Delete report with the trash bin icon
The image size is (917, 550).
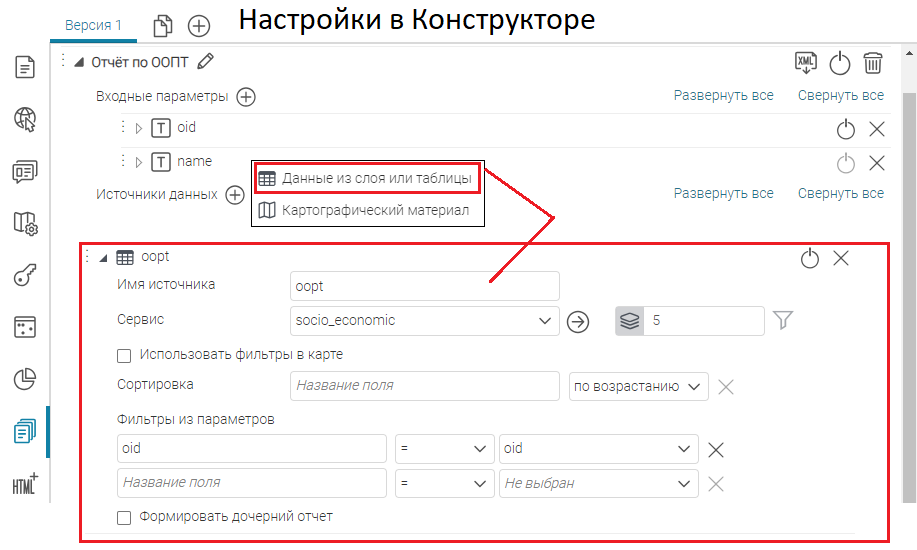873,63
